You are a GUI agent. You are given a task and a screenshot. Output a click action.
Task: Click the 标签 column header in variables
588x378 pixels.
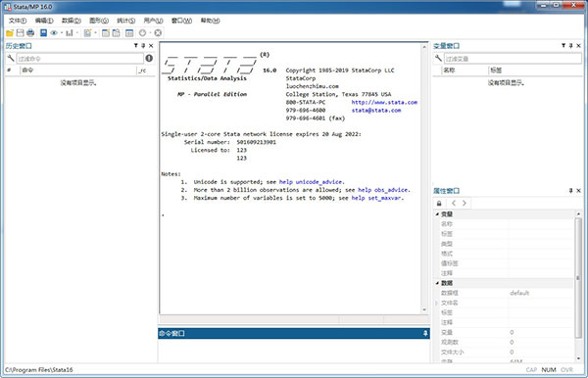pos(535,71)
